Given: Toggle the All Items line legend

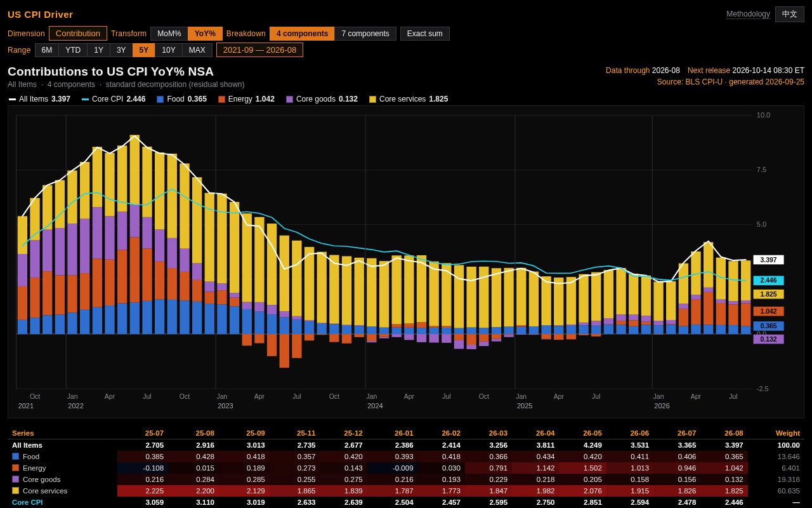Looking at the screenshot, I should [39, 99].
